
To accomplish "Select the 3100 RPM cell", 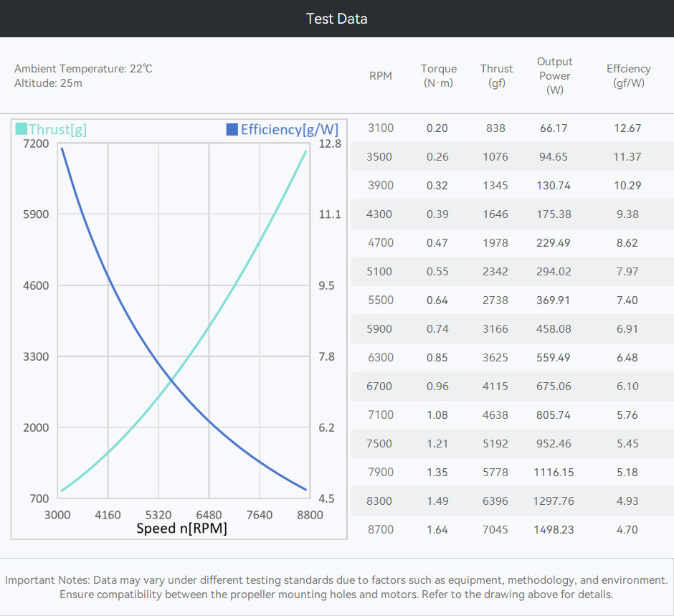I will (x=381, y=128).
